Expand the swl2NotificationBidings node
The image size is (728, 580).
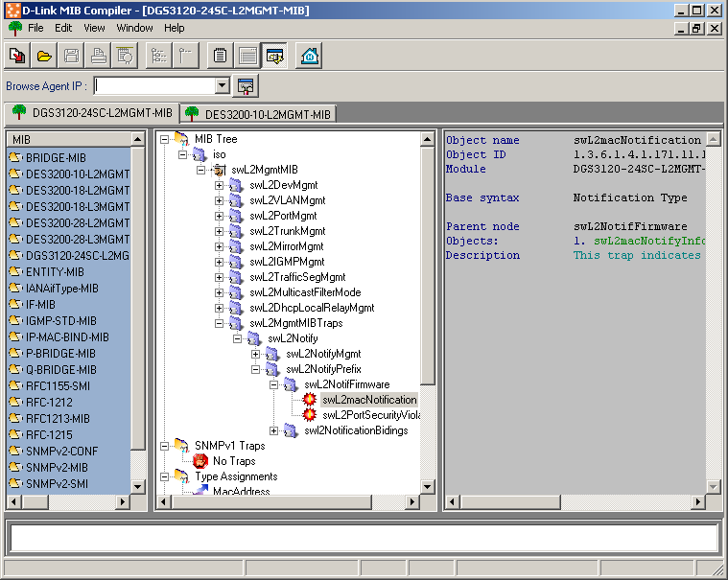pyautogui.click(x=273, y=430)
